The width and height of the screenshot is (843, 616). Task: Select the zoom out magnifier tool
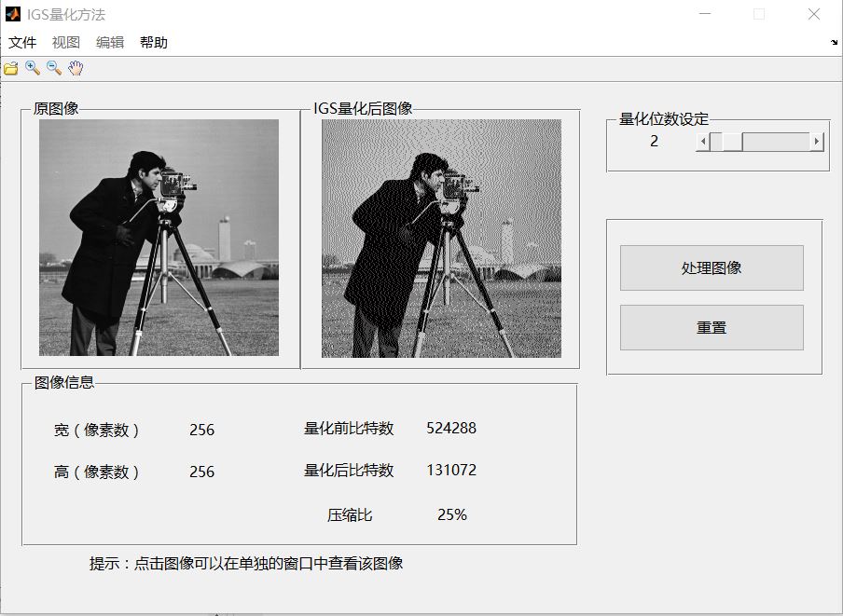(x=54, y=68)
